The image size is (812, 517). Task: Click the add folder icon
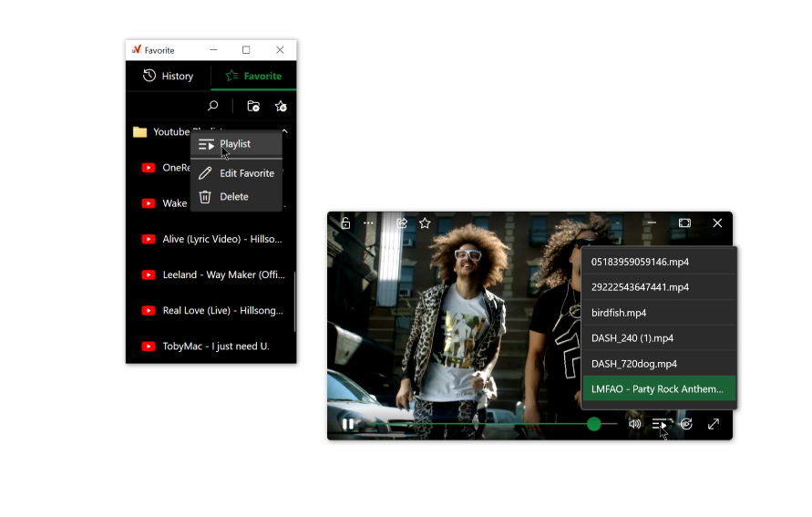click(x=253, y=106)
